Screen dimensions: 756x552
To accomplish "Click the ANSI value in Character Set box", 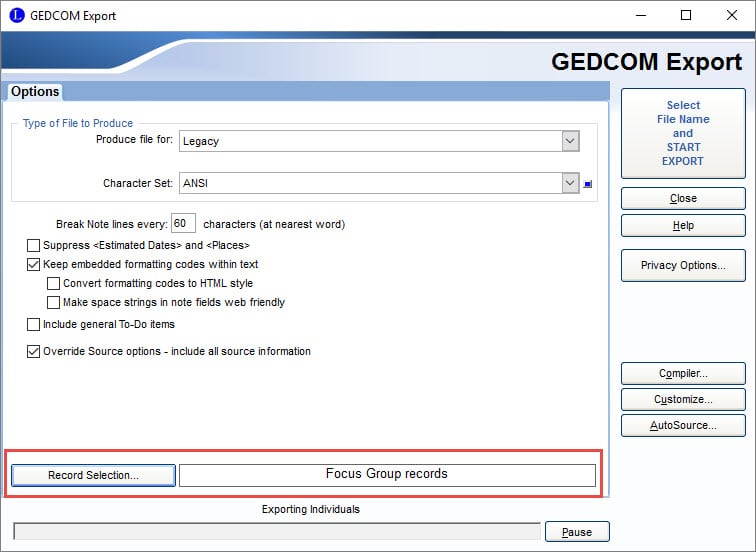I will [x=195, y=183].
